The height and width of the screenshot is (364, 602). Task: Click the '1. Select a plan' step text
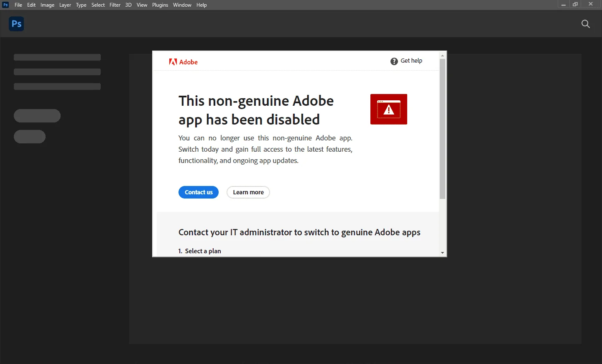(x=199, y=251)
